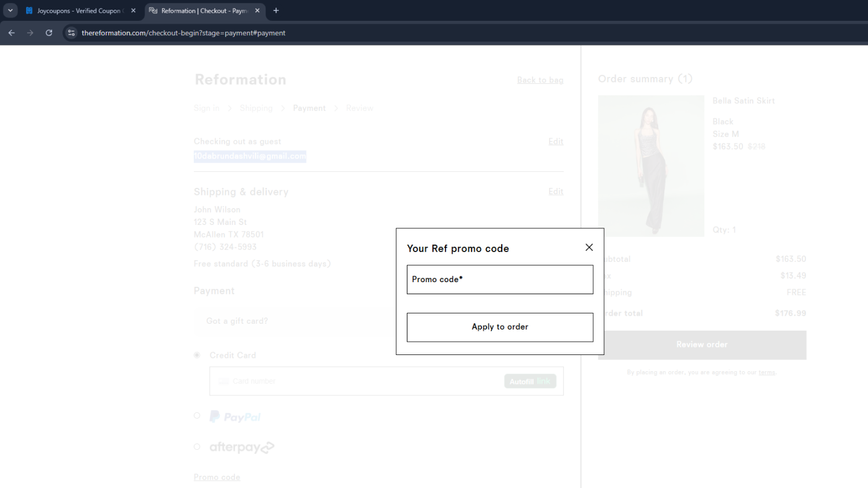Screen dimensions: 868x488
Task: Open site information icon in address bar
Action: [x=71, y=33]
